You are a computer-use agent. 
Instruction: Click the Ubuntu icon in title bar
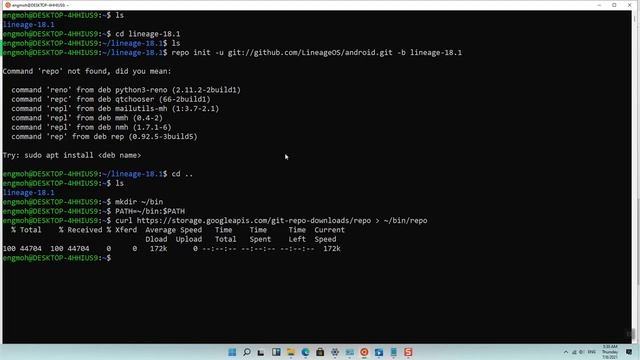point(7,5)
